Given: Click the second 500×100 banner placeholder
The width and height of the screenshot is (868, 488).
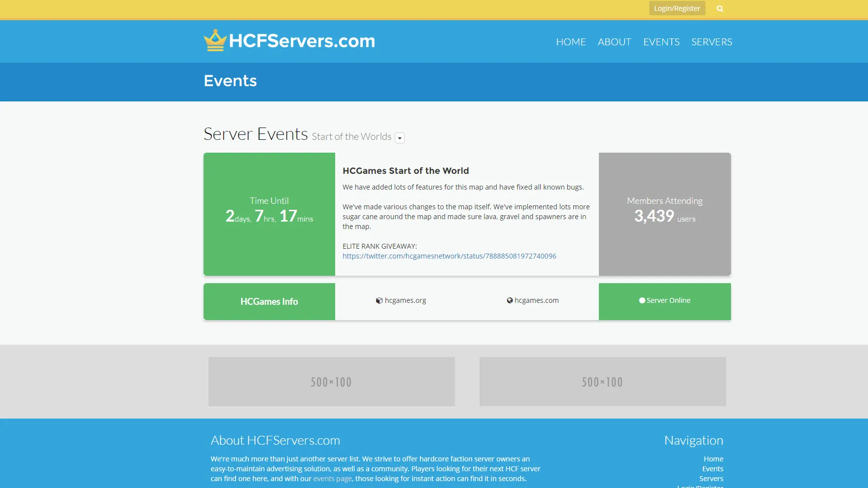Looking at the screenshot, I should coord(603,382).
